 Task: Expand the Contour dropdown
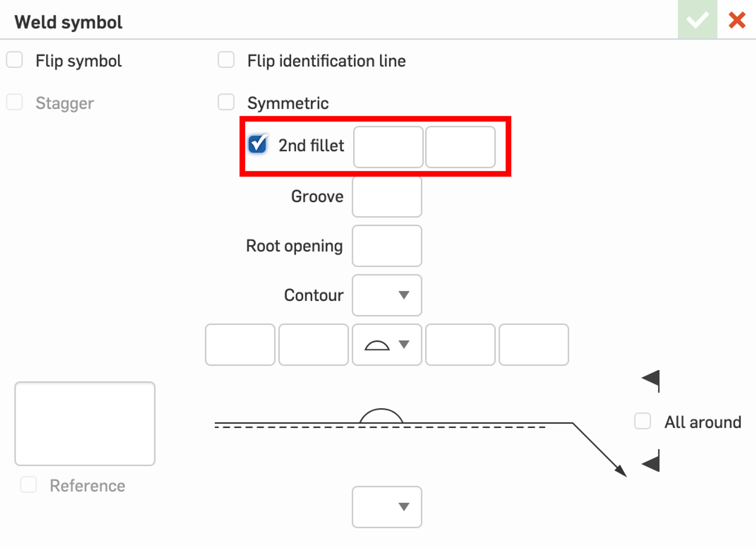[387, 295]
